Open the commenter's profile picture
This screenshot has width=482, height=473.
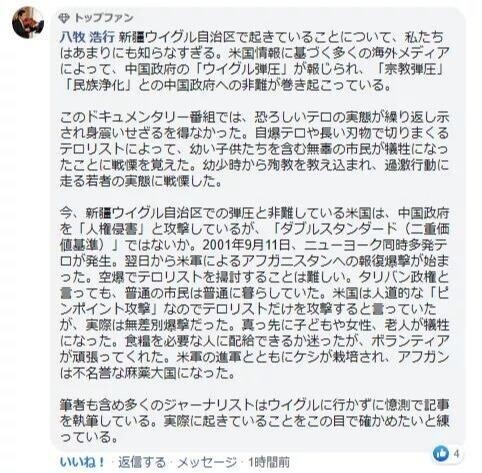(x=28, y=23)
